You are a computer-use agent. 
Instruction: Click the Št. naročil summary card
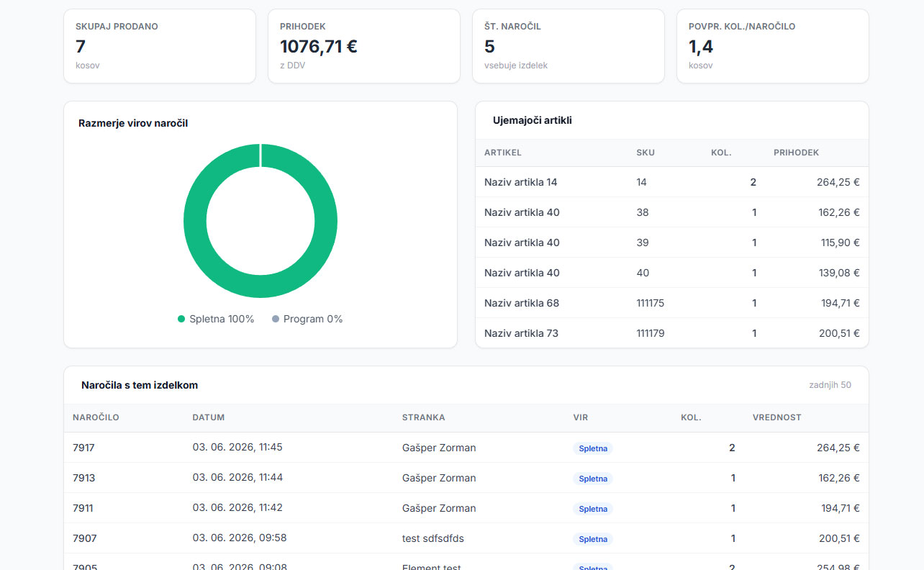tap(569, 46)
